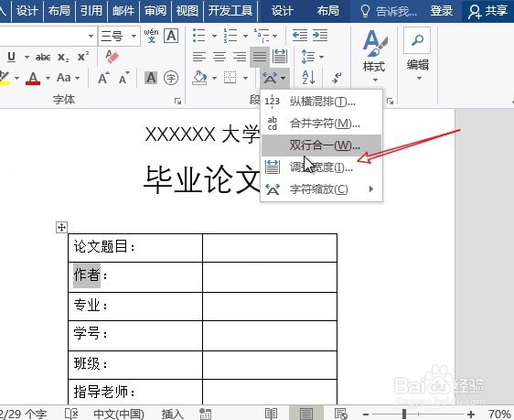Increase paragraph indent
Viewport: 514px width, 420px height.
pyautogui.click(x=320, y=35)
